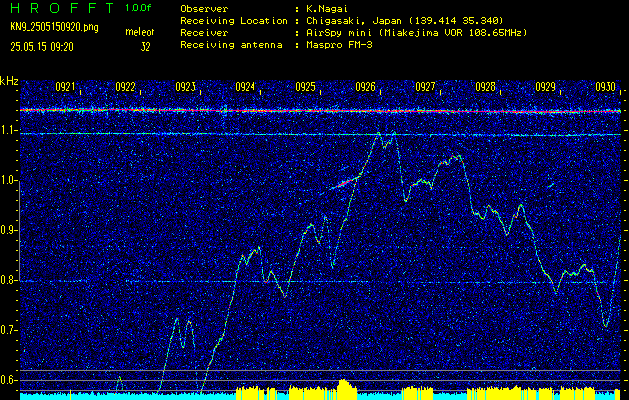629x400 pixels.
Task: Click the 0927 time marker
Action: 425,87
